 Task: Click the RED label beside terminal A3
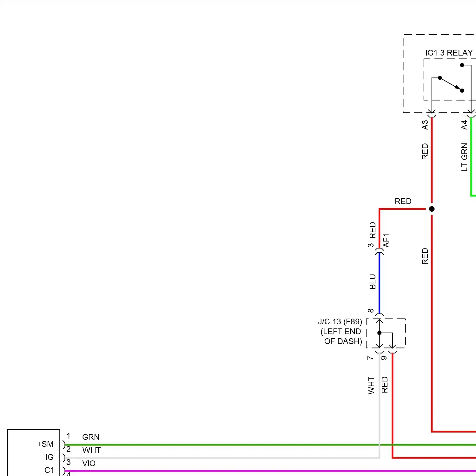tap(425, 151)
